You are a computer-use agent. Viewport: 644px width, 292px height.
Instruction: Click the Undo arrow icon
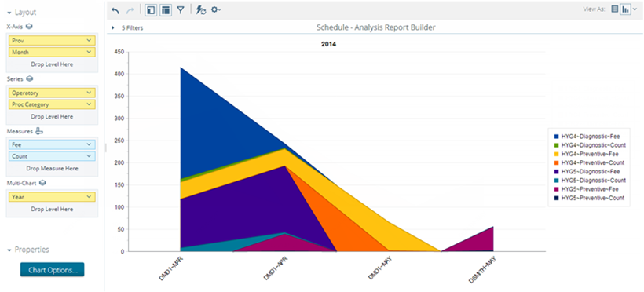point(115,10)
